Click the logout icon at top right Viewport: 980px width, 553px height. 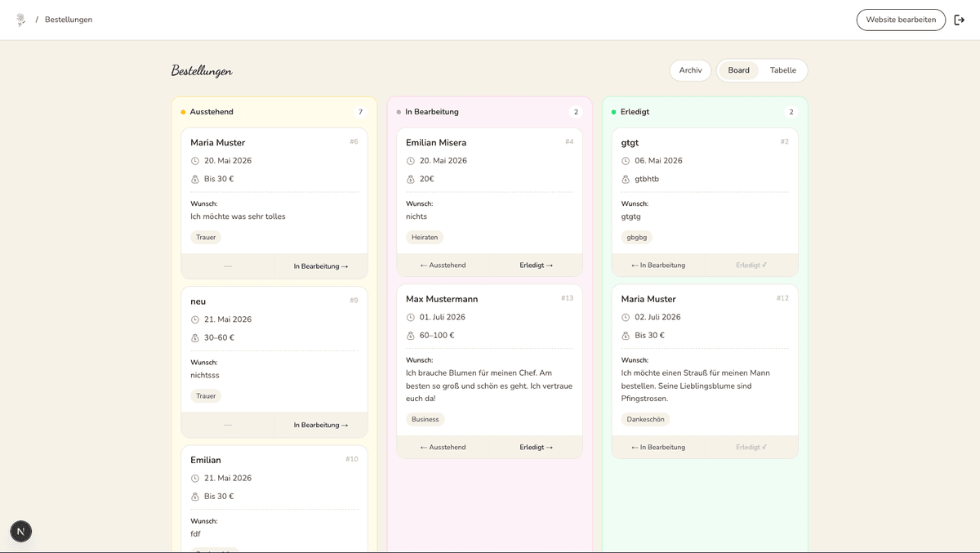[x=960, y=20]
